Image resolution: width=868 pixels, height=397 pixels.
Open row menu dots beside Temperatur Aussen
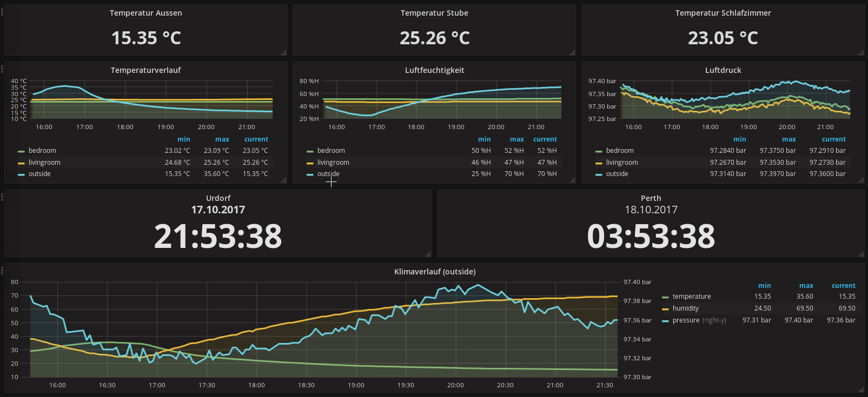point(2,11)
